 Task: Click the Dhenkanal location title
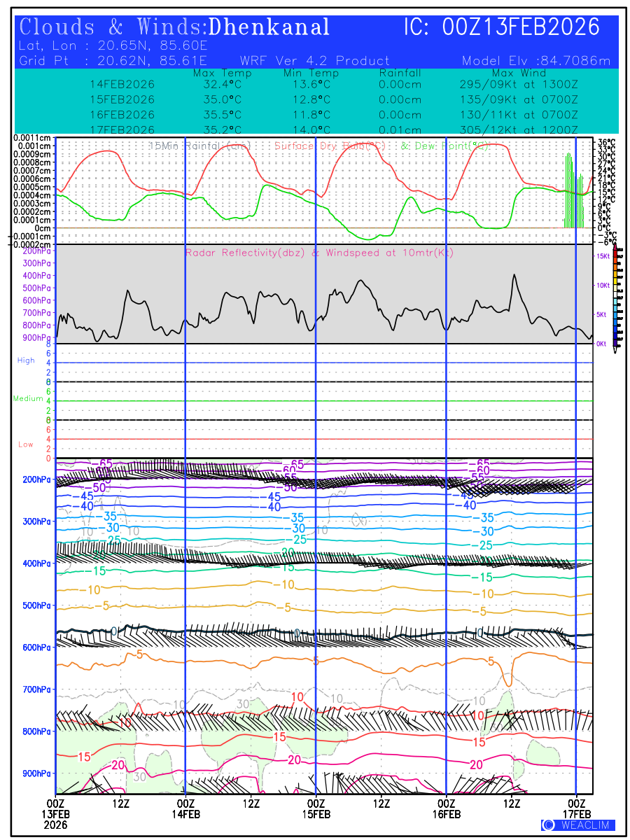tap(269, 27)
